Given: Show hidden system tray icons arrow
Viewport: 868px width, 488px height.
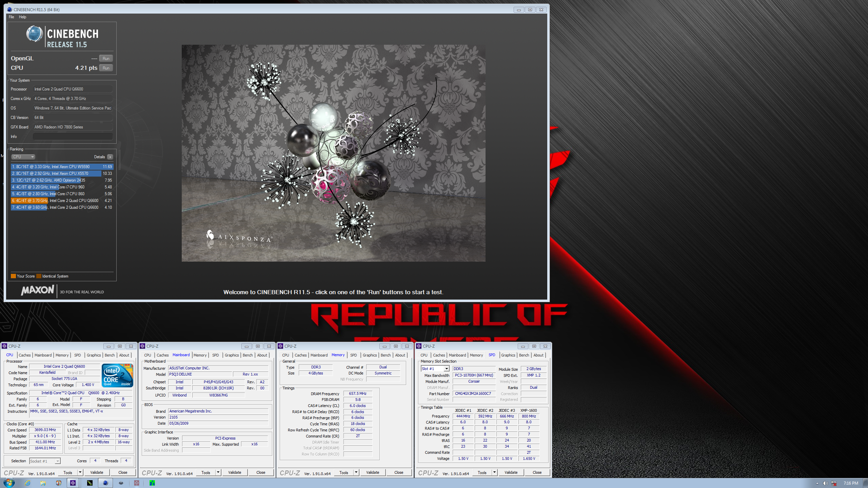Looking at the screenshot, I should point(817,483).
